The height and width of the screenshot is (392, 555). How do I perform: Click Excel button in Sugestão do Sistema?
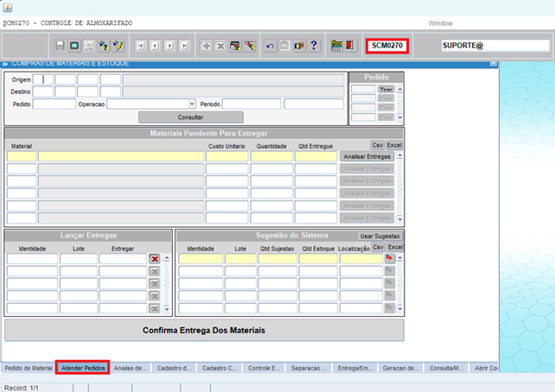(395, 247)
